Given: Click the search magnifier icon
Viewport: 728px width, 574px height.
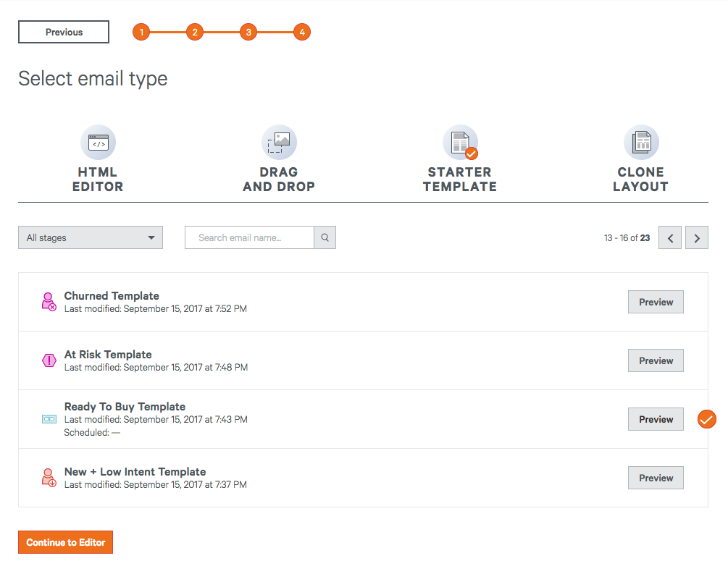Looking at the screenshot, I should (x=325, y=237).
